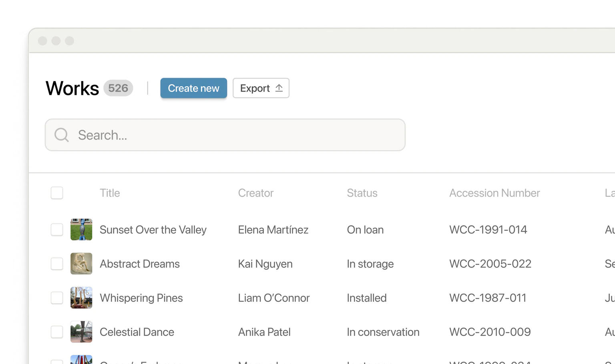Click the magnifier icon in search bar
Screen dimensions: 615x364
62,135
